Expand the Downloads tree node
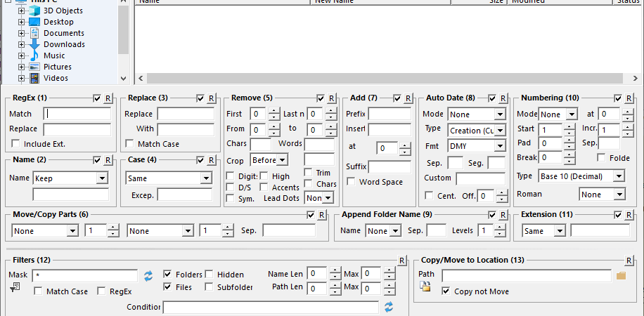This screenshot has width=644, height=316. tap(21, 44)
